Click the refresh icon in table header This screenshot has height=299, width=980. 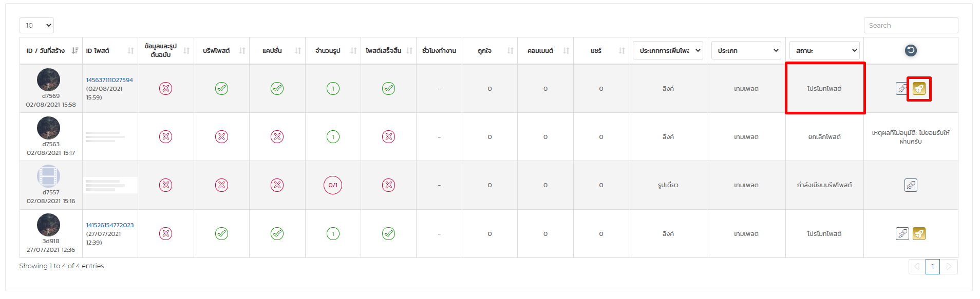click(x=911, y=50)
